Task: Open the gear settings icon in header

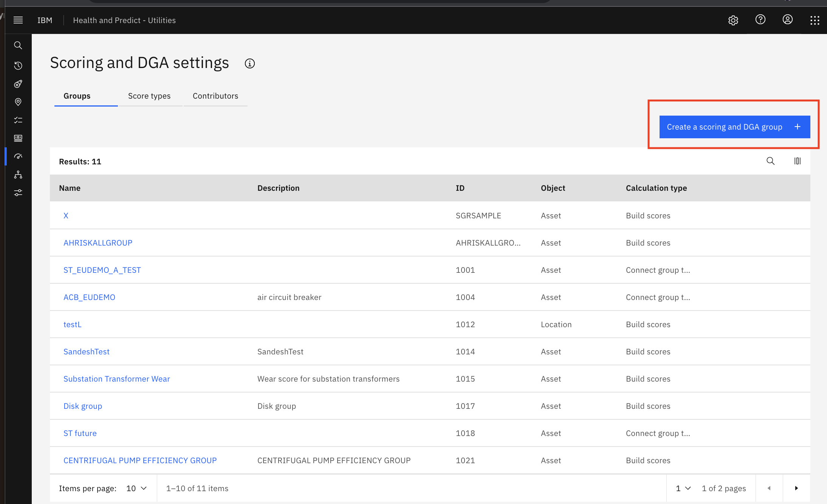Action: 733,20
